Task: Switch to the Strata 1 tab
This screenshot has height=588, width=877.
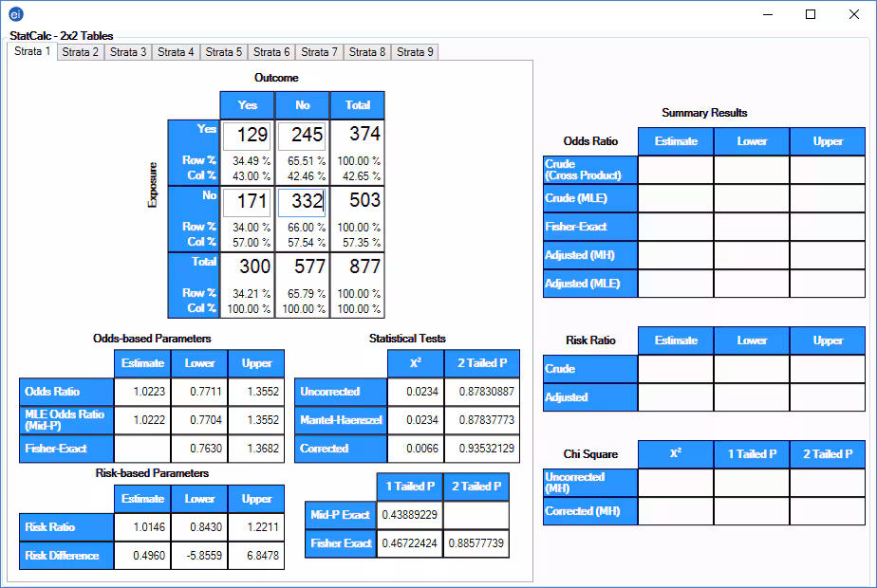Action: click(x=32, y=51)
